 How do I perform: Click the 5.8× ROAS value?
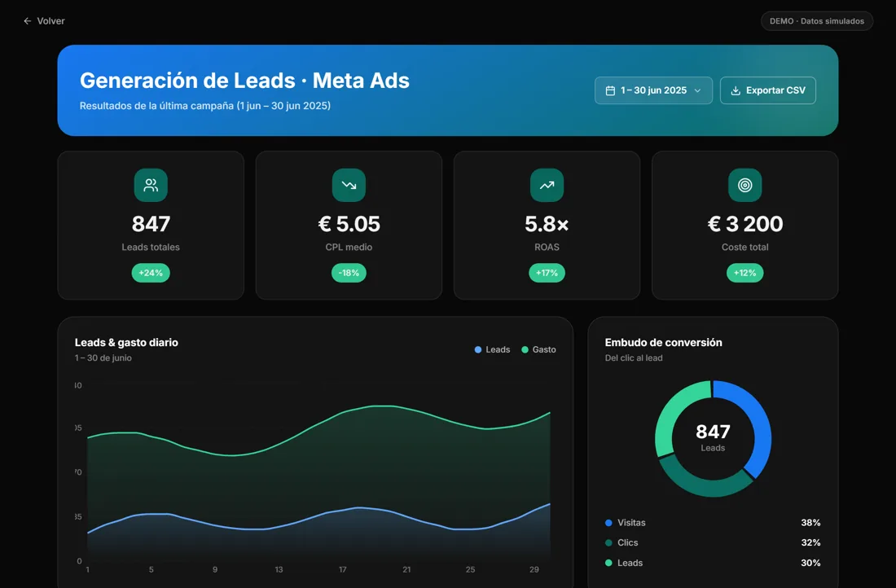(547, 223)
